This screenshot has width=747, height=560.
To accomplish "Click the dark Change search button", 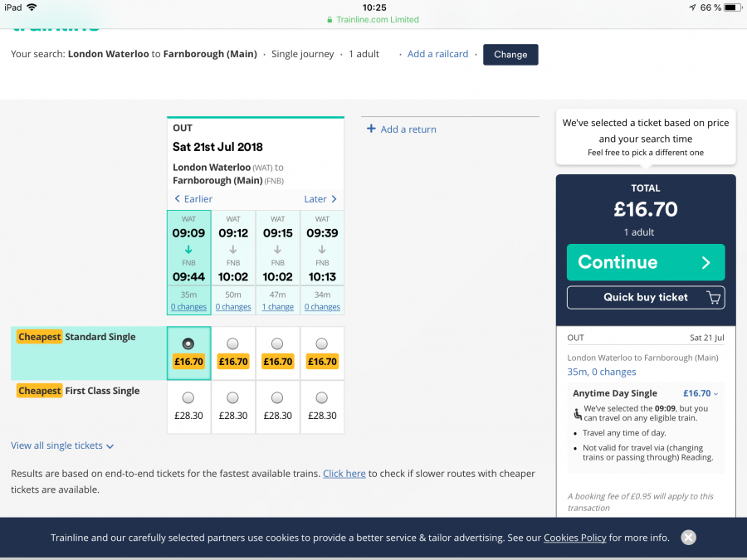I will pos(510,55).
